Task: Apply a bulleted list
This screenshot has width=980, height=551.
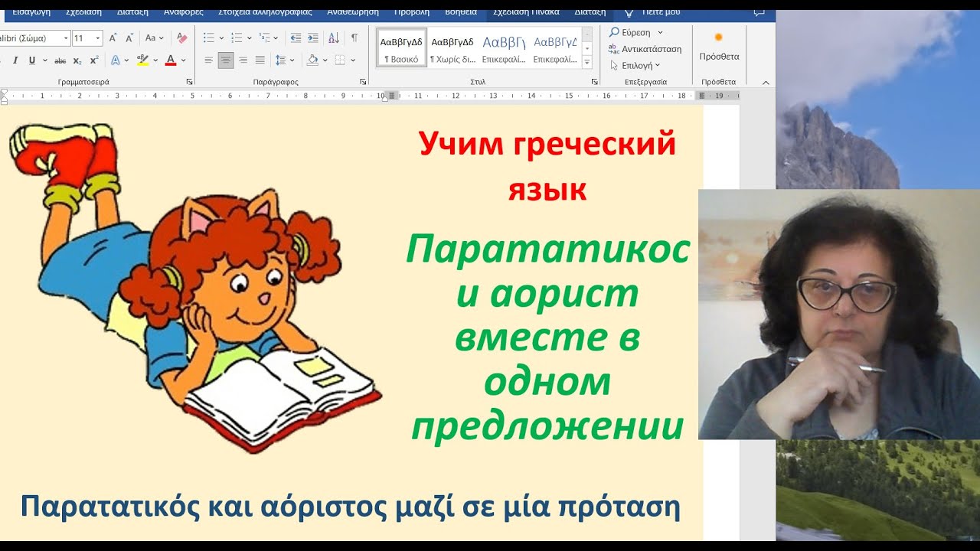Action: 208,37
